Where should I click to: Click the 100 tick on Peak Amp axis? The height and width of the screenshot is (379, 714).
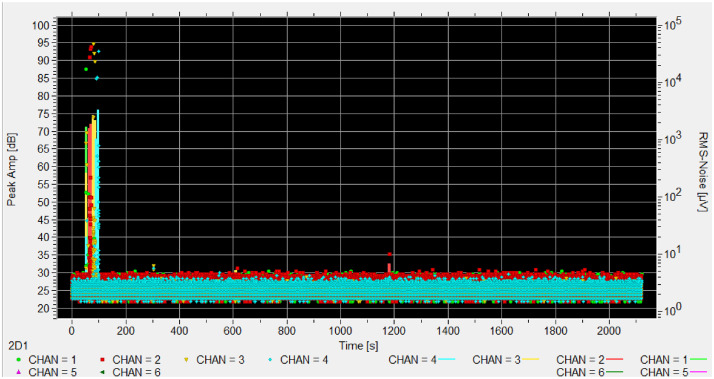pos(41,25)
